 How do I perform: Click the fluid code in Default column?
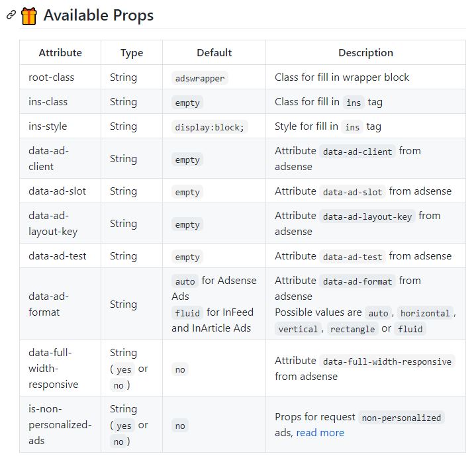tap(187, 313)
